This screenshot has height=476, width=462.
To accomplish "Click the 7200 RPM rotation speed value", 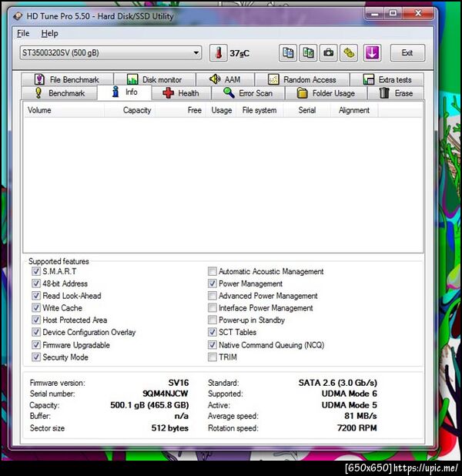I will click(x=357, y=428).
